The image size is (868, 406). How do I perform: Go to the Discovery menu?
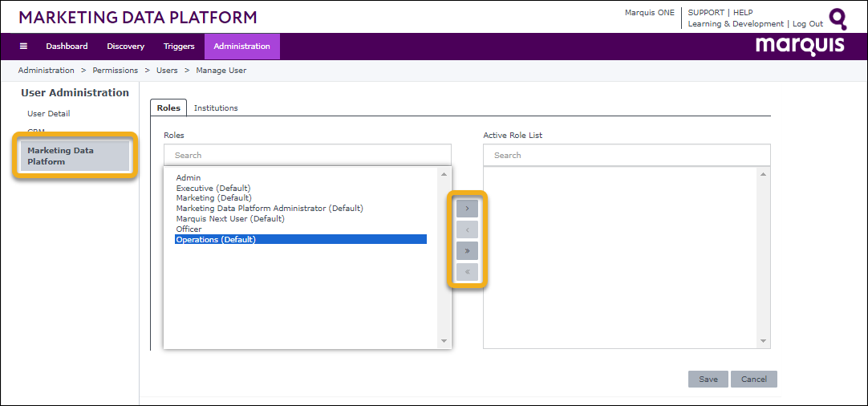(125, 47)
